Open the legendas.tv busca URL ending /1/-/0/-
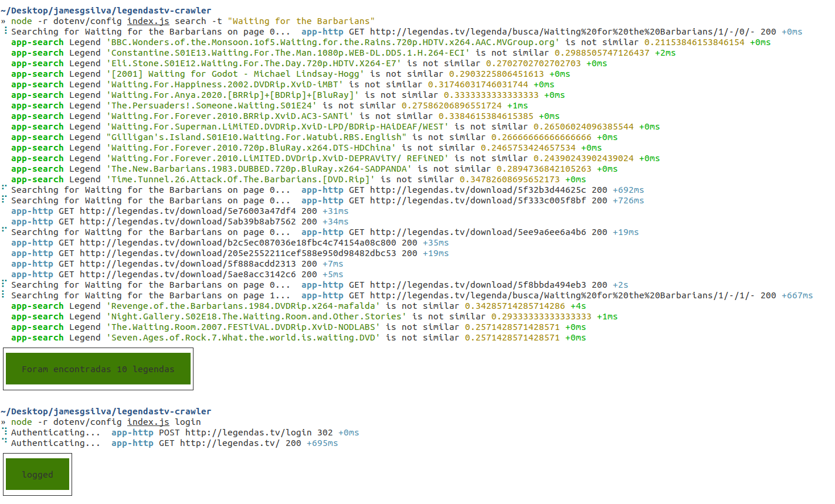 pyautogui.click(x=562, y=32)
